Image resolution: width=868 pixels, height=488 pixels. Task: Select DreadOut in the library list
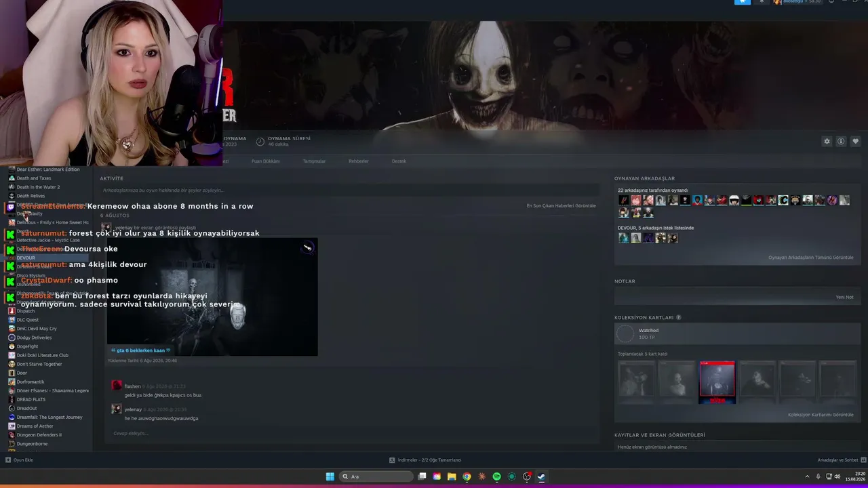click(x=27, y=408)
